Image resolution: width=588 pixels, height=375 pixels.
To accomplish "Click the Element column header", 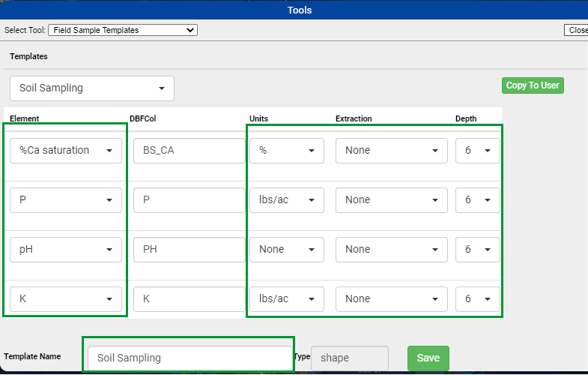I will pyautogui.click(x=25, y=118).
